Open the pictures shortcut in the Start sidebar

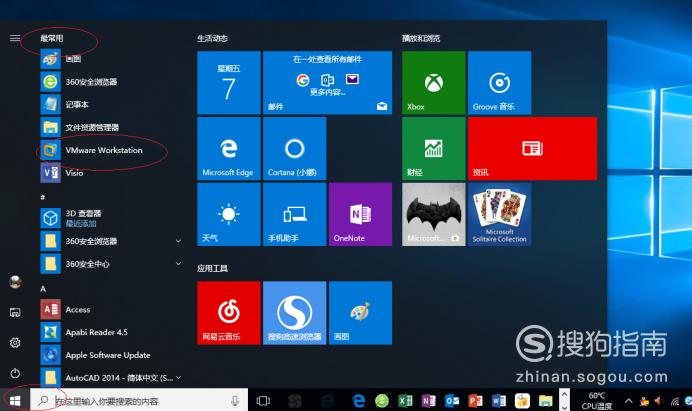[15, 313]
